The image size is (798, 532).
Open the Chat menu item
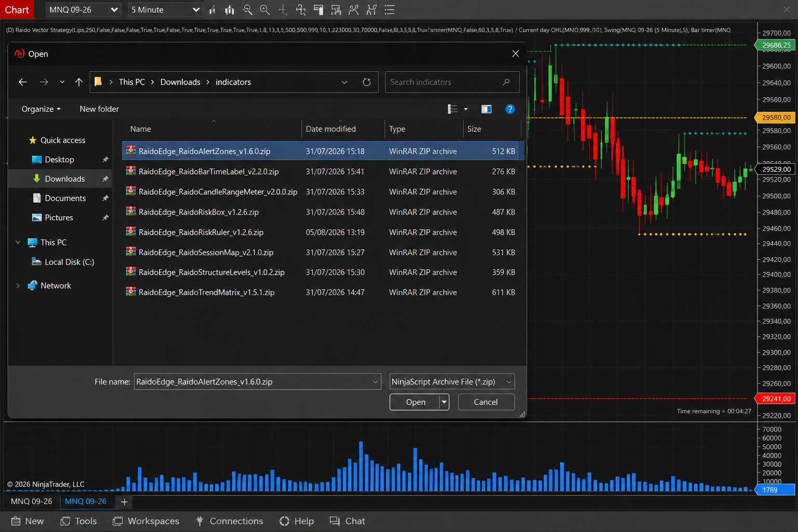(348, 521)
